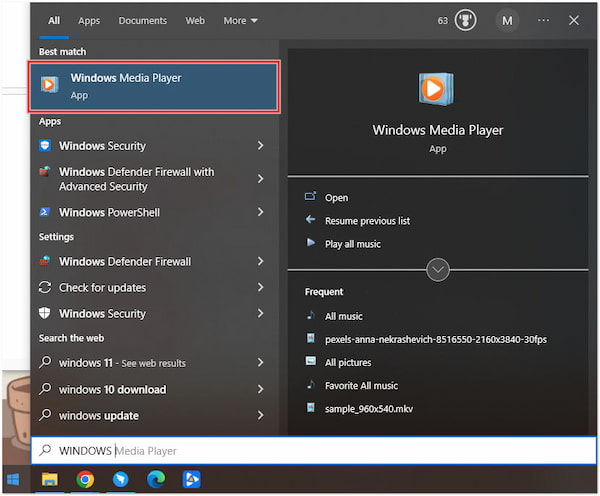Screen dimensions: 600x496
Task: Expand the Windows Security settings chevron
Action: 261,313
